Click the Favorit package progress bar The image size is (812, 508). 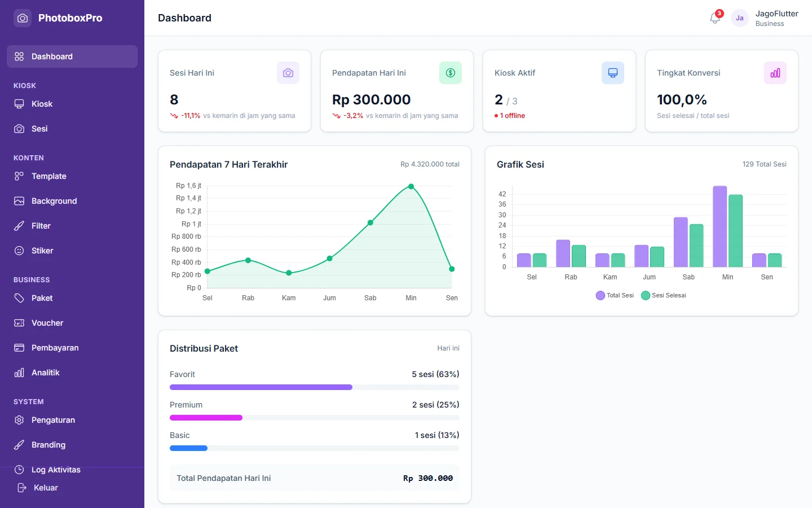[x=315, y=387]
